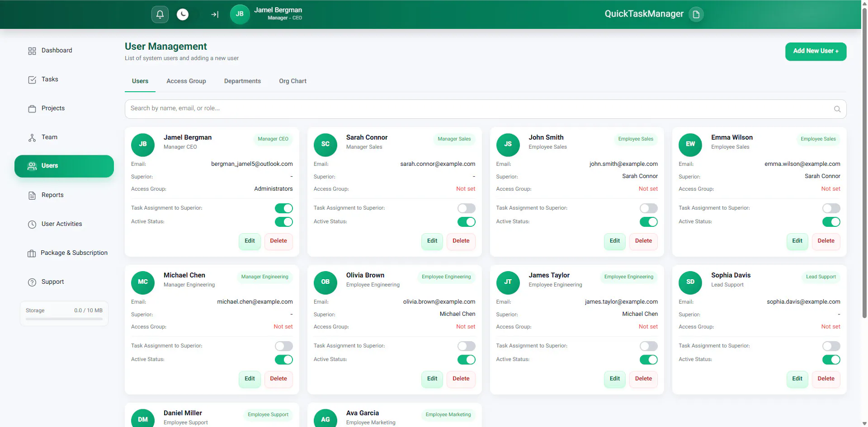The image size is (868, 427).
Task: Enable Michael Chen's Task Assignment to Superior
Action: 284,346
